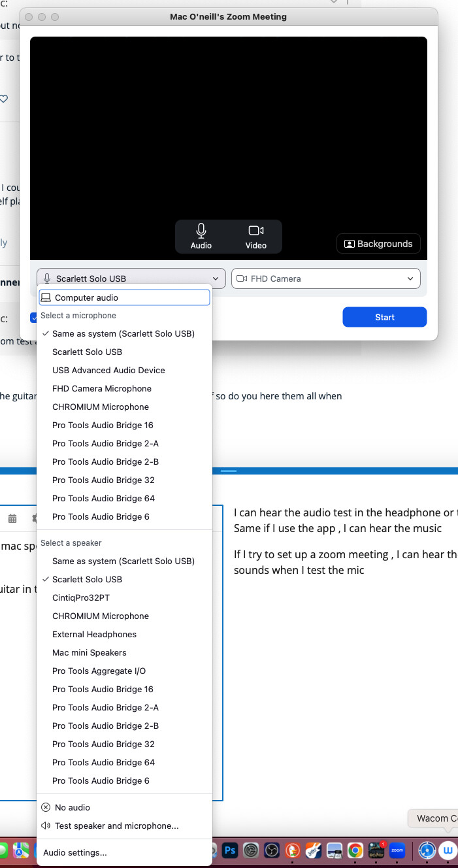
Task: Open Google Chrome from the dock
Action: pos(355,850)
